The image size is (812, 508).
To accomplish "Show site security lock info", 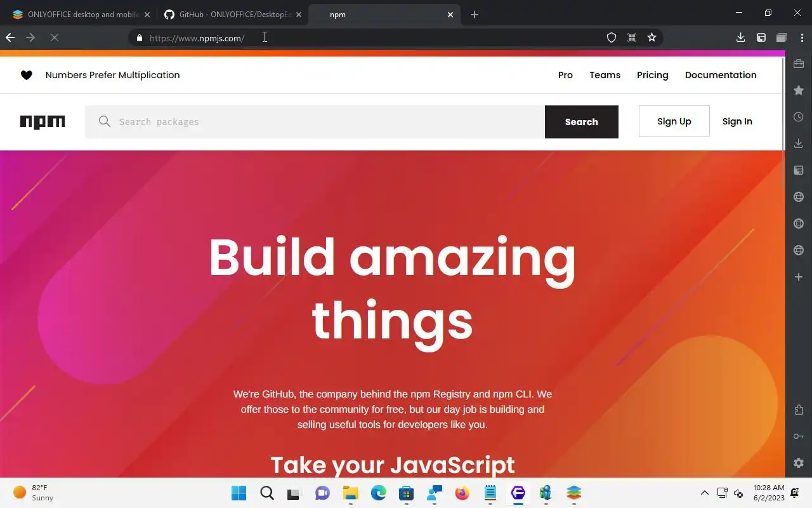I will tap(140, 38).
